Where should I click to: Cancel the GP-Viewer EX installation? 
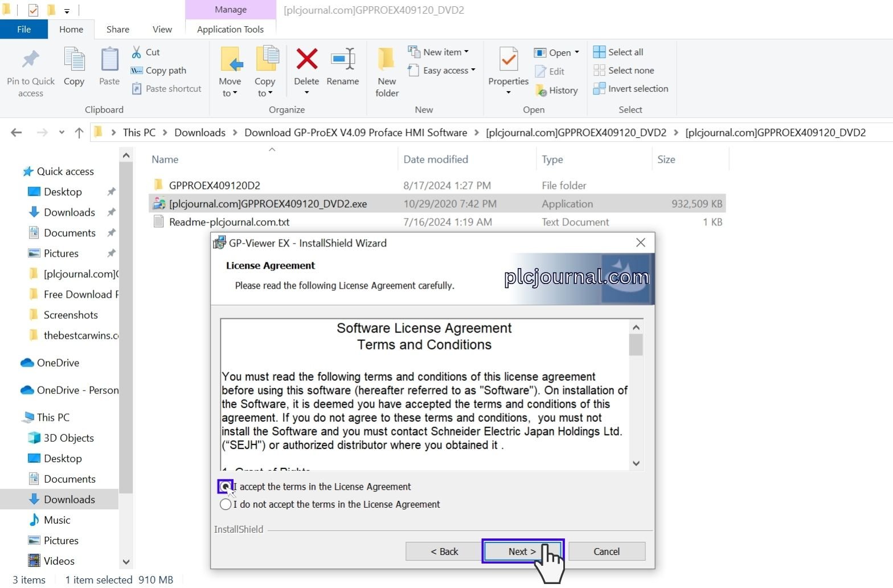pos(607,551)
